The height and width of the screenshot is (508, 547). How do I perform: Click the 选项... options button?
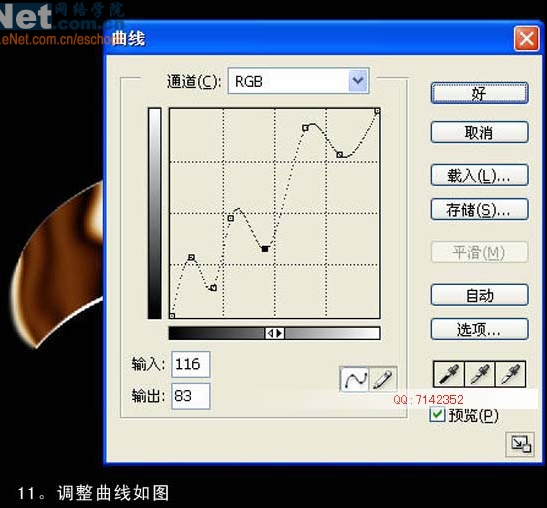click(480, 329)
